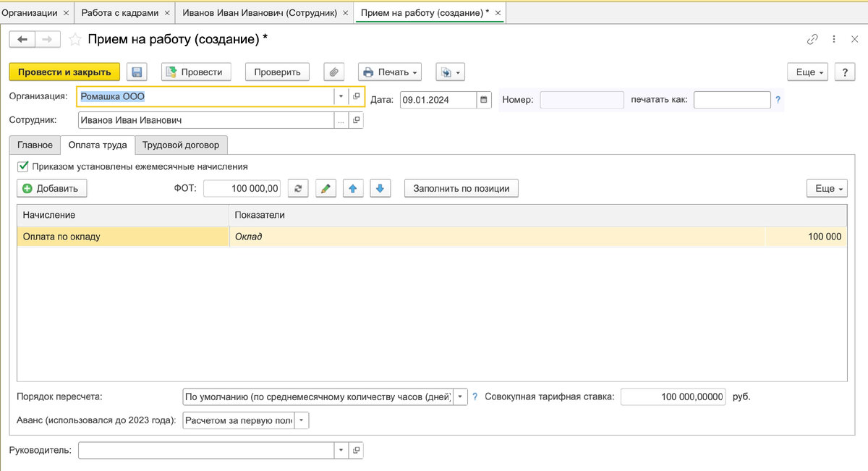
Task: Open calendar picker next to date field
Action: [x=485, y=100]
